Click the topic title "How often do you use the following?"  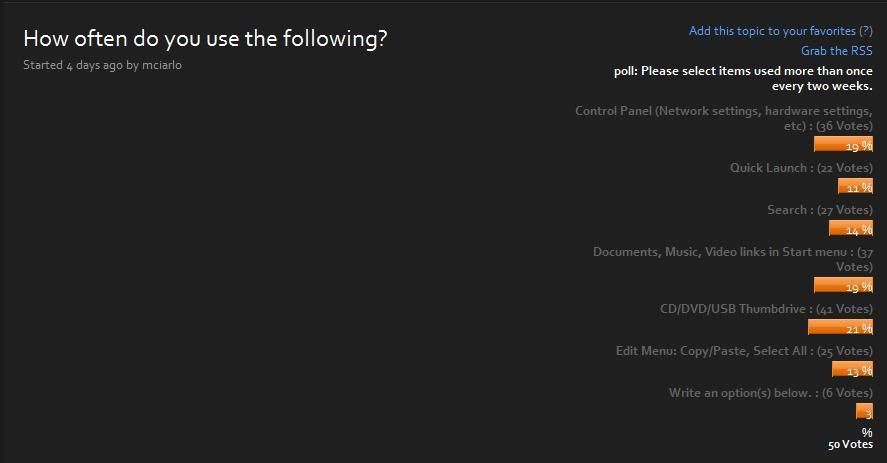(x=205, y=39)
